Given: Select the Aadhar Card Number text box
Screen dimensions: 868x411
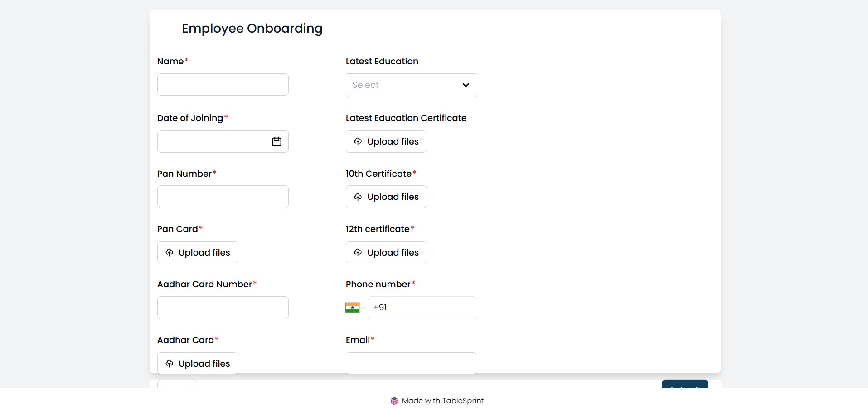Looking at the screenshot, I should click(x=223, y=308).
